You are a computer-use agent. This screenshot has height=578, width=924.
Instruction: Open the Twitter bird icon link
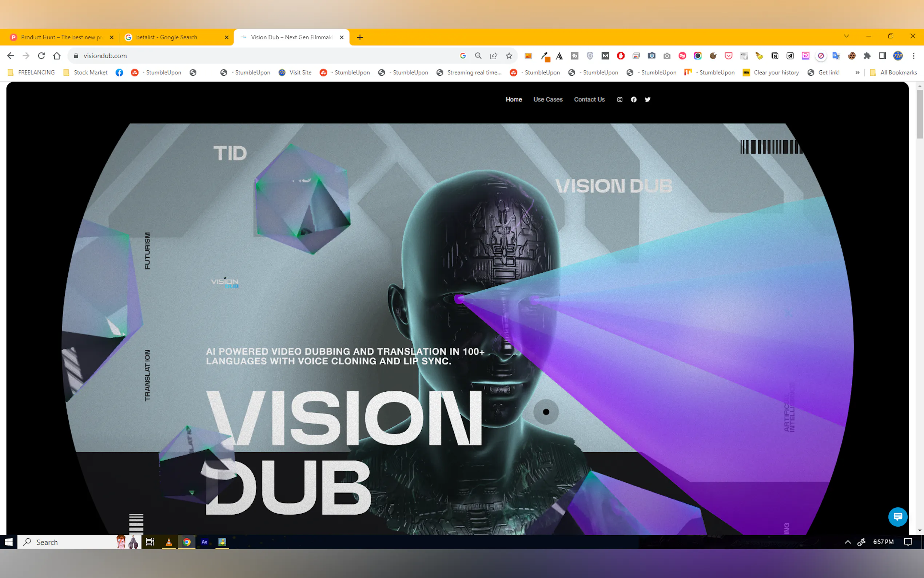(x=648, y=99)
